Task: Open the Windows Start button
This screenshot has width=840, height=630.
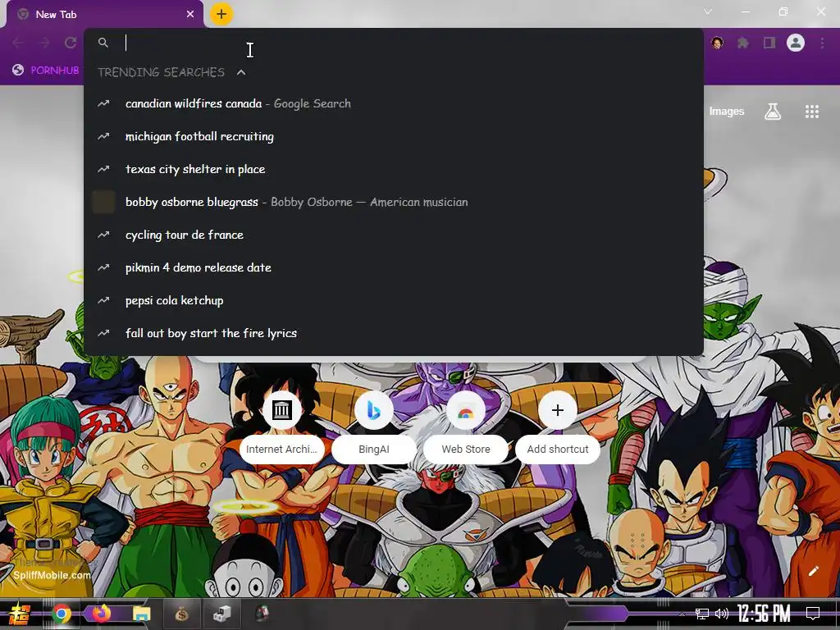Action: [20, 614]
